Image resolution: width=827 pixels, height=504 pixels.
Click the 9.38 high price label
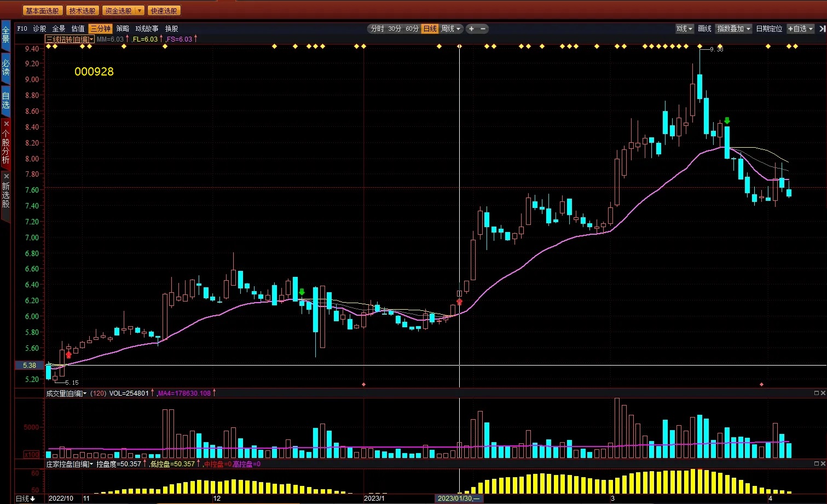point(716,49)
